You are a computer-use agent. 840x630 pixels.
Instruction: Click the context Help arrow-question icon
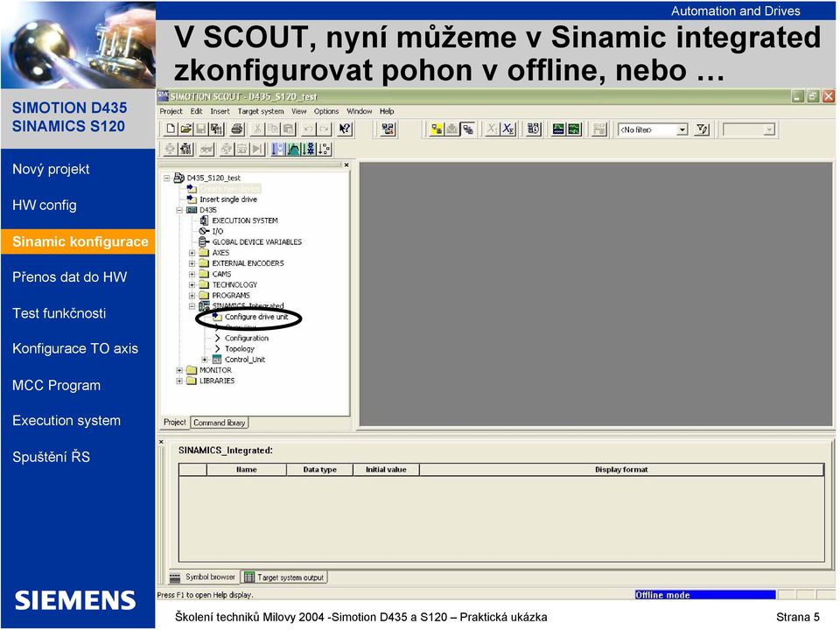[345, 129]
